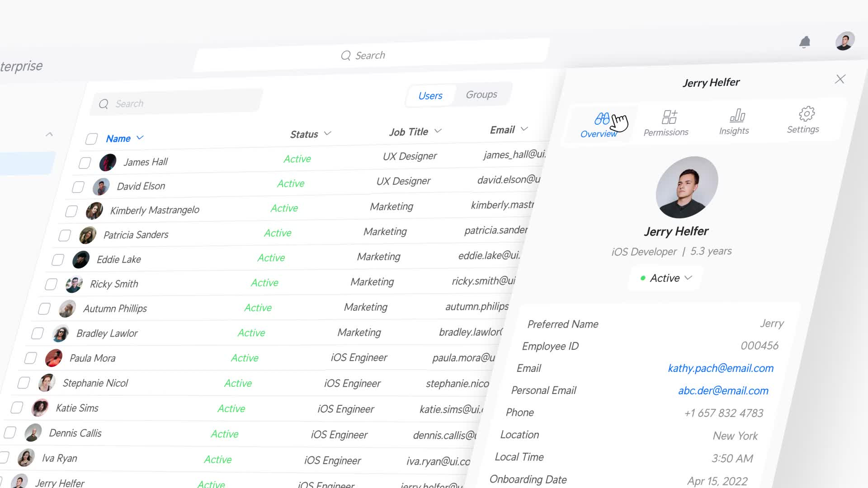
Task: Open the Overview binoculars icon
Action: [602, 119]
